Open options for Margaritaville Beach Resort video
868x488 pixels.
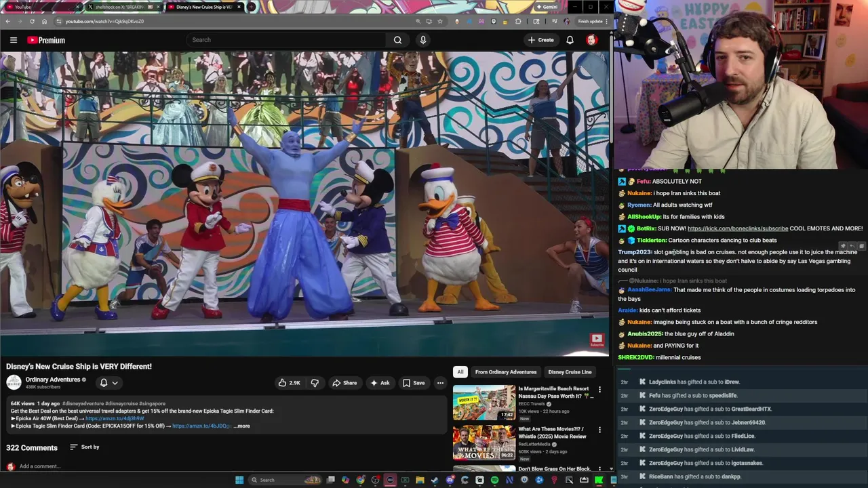[x=599, y=390]
